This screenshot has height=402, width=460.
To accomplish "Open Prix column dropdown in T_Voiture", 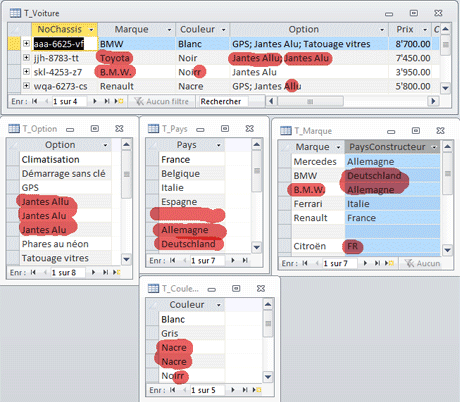I will [x=425, y=30].
